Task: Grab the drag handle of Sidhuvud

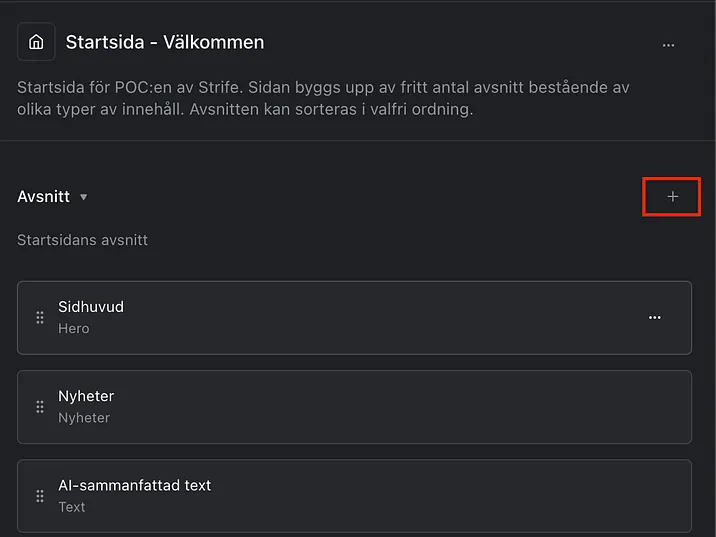Action: coord(40,317)
